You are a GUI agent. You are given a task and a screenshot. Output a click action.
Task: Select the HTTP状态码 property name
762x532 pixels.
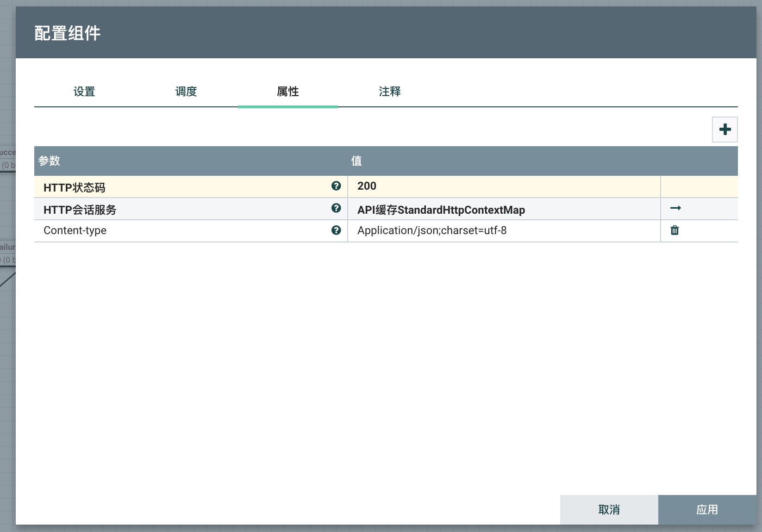pos(75,187)
